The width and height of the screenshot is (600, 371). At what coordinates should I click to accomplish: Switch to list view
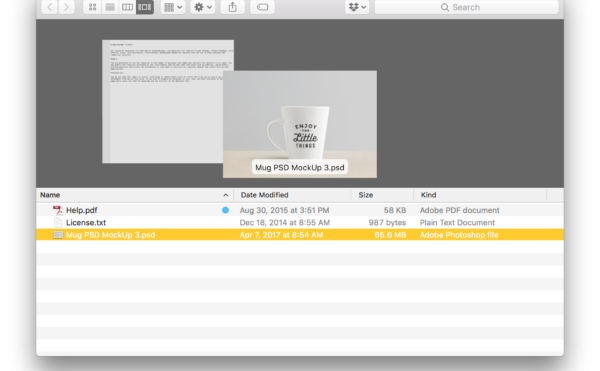(110, 7)
